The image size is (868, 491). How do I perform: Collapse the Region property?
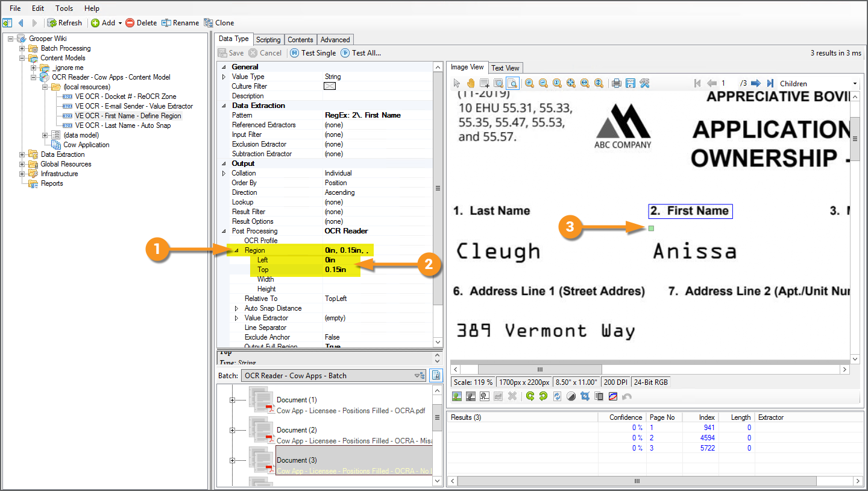[236, 250]
